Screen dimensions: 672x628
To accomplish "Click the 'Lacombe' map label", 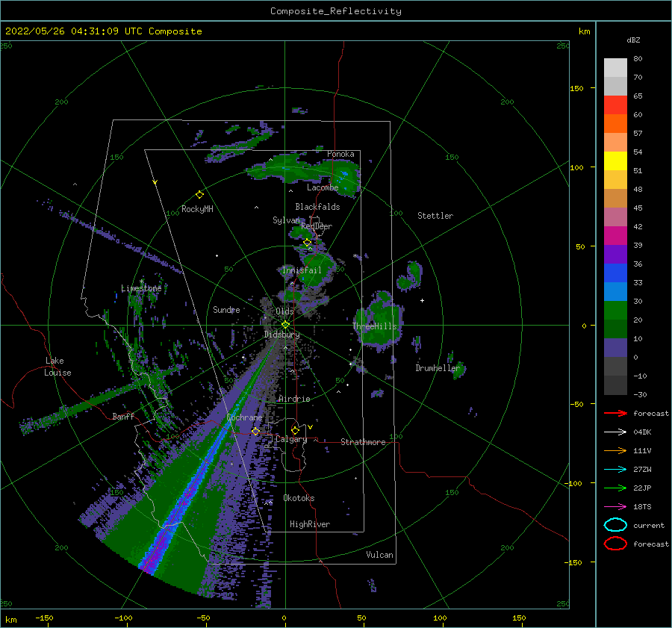I will coord(323,187).
